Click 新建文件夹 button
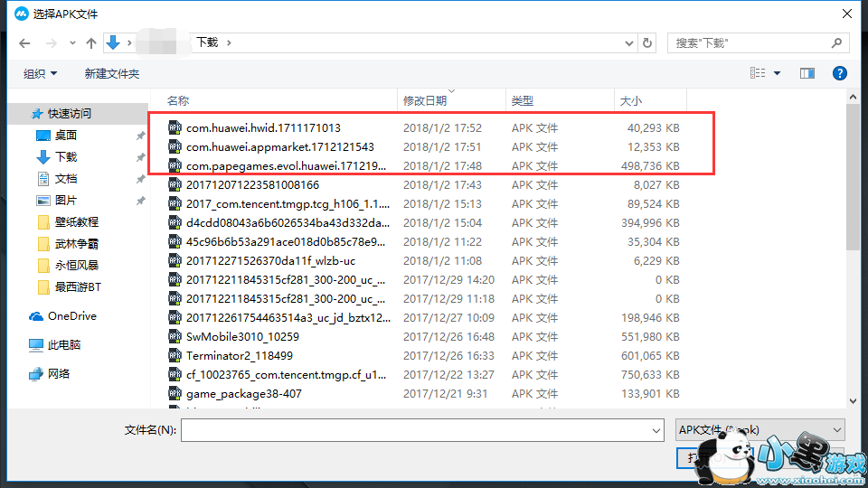868x488 pixels. click(112, 73)
